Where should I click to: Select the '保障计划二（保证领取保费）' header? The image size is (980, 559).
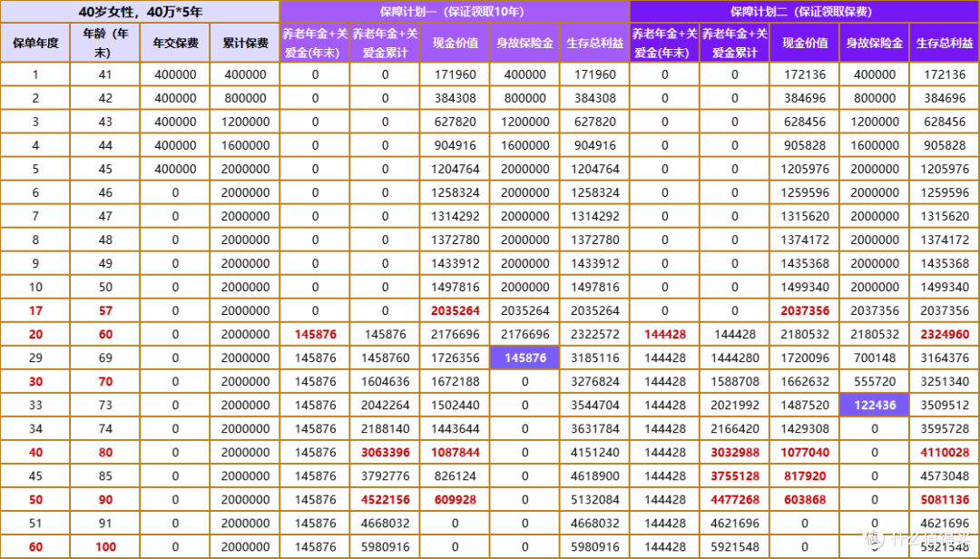click(x=804, y=12)
